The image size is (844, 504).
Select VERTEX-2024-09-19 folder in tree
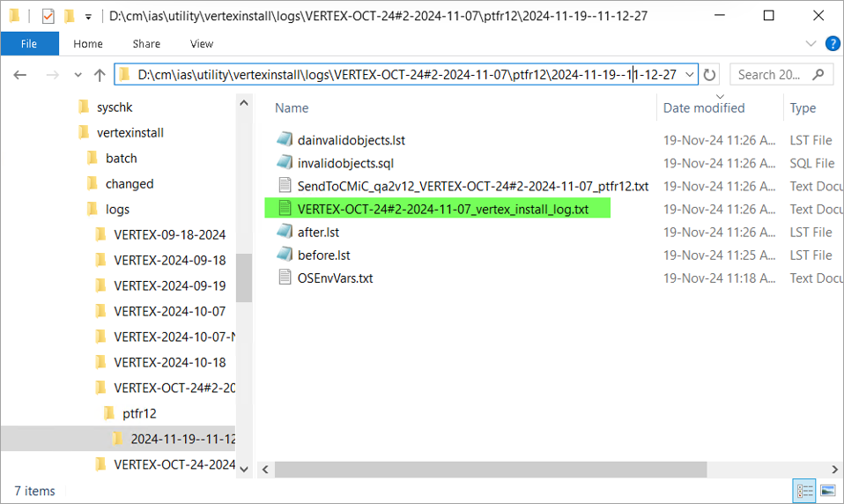click(169, 285)
